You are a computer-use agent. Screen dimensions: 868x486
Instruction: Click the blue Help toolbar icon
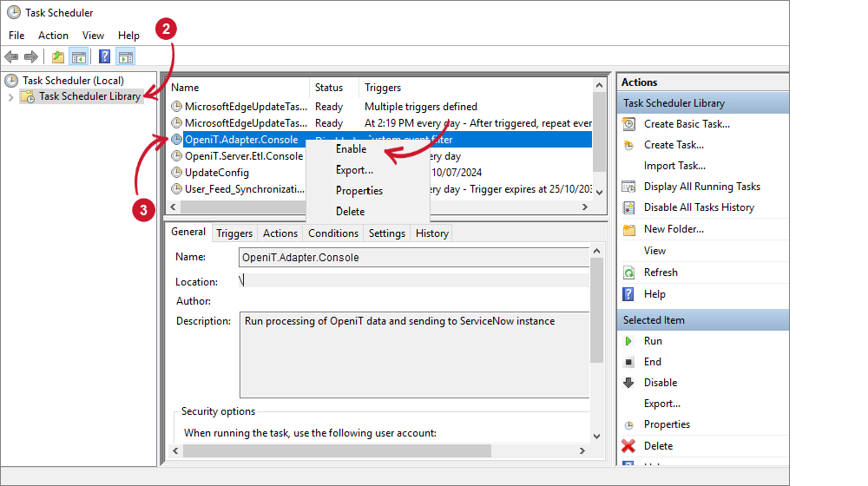coord(104,56)
